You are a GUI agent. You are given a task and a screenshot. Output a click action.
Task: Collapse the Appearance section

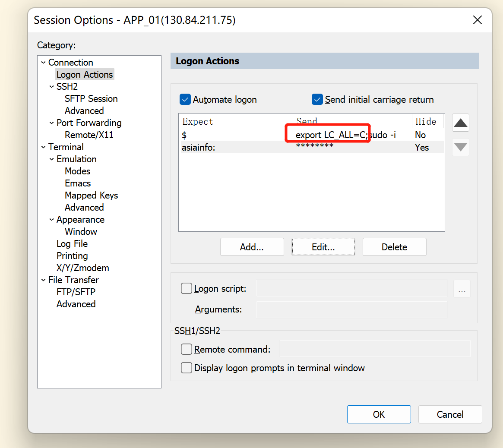[x=51, y=219]
